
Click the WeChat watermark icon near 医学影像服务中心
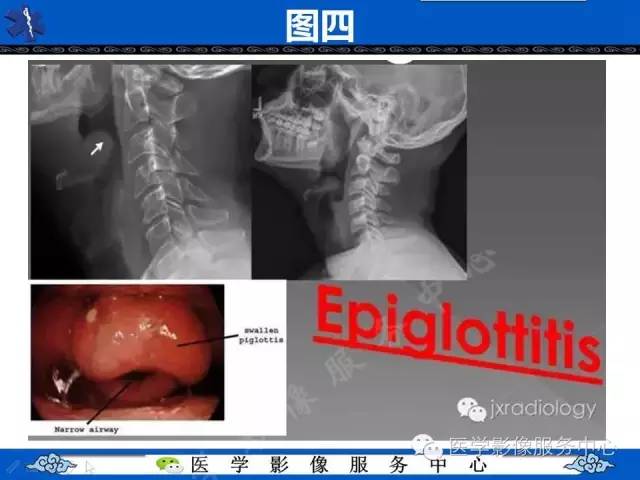427,447
